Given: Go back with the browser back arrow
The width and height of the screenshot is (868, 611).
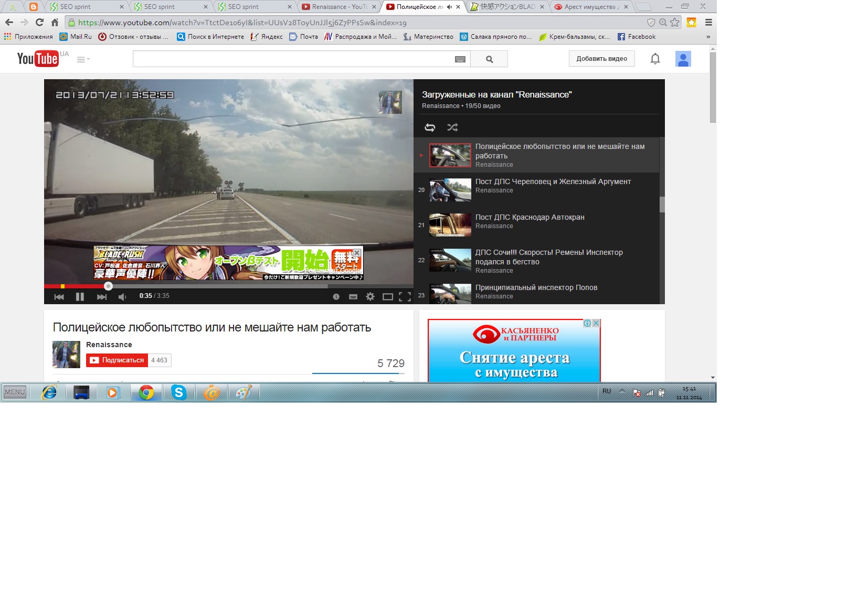Looking at the screenshot, I should pos(9,22).
